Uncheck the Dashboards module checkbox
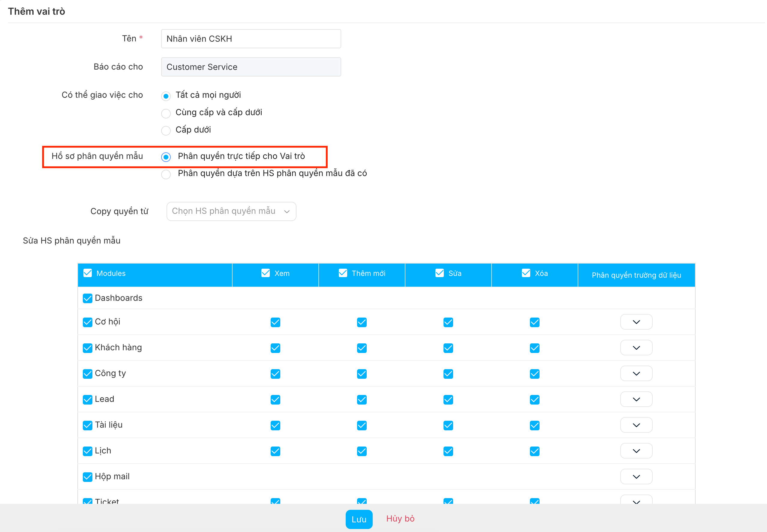The image size is (767, 532). click(x=87, y=298)
